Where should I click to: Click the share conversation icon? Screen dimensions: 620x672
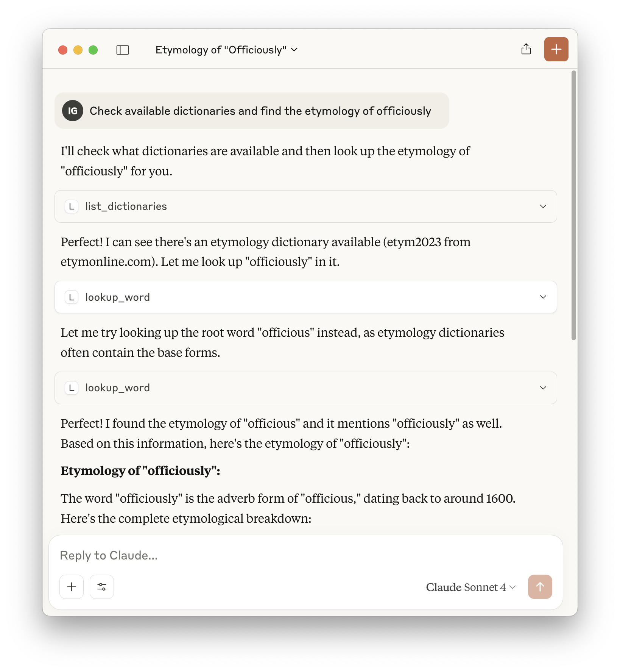pos(526,49)
